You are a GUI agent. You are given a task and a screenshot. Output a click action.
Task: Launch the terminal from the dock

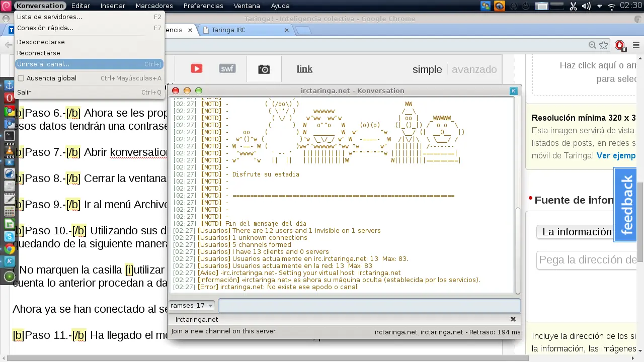(9, 136)
